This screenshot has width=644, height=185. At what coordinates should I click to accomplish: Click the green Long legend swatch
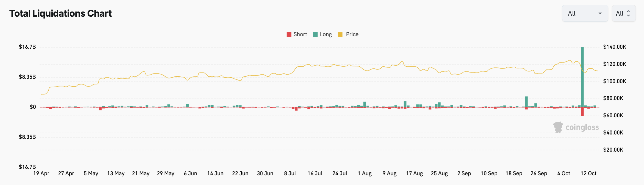pos(315,34)
